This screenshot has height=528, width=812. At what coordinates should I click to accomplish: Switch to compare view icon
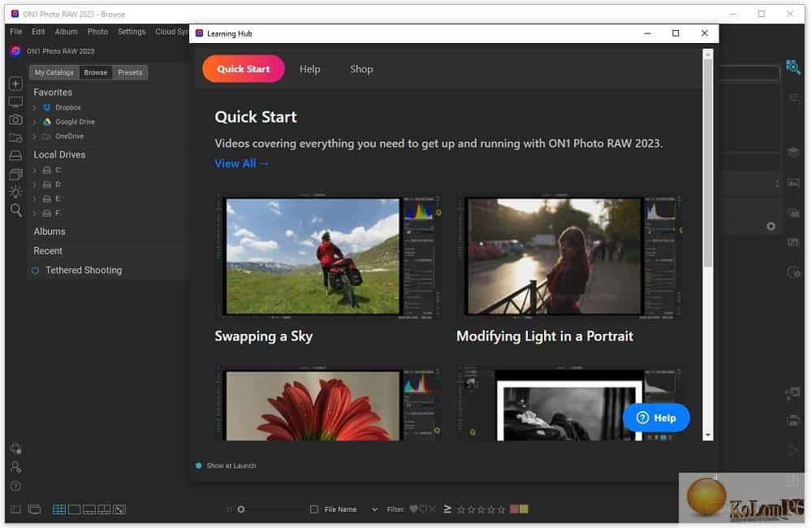(x=104, y=509)
